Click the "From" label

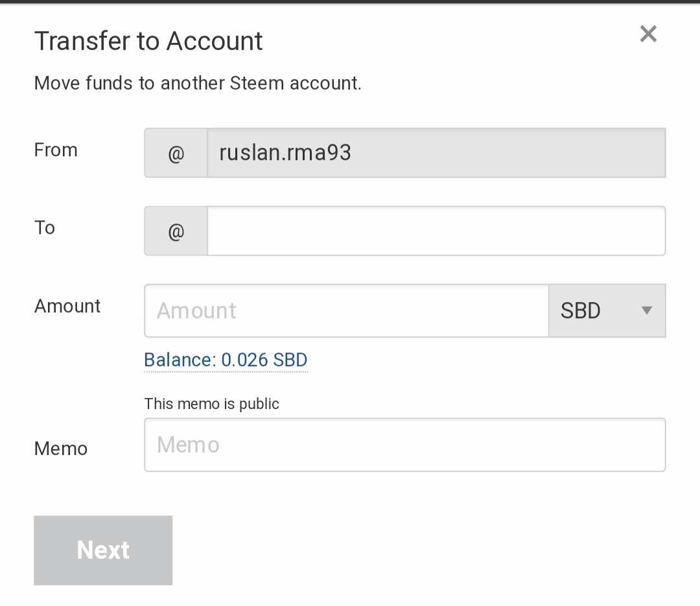coord(56,150)
